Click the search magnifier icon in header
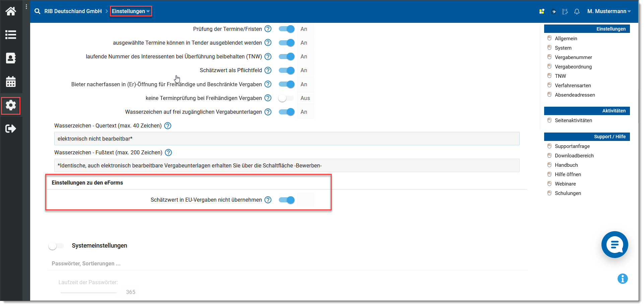This screenshot has width=644, height=306. [38, 11]
